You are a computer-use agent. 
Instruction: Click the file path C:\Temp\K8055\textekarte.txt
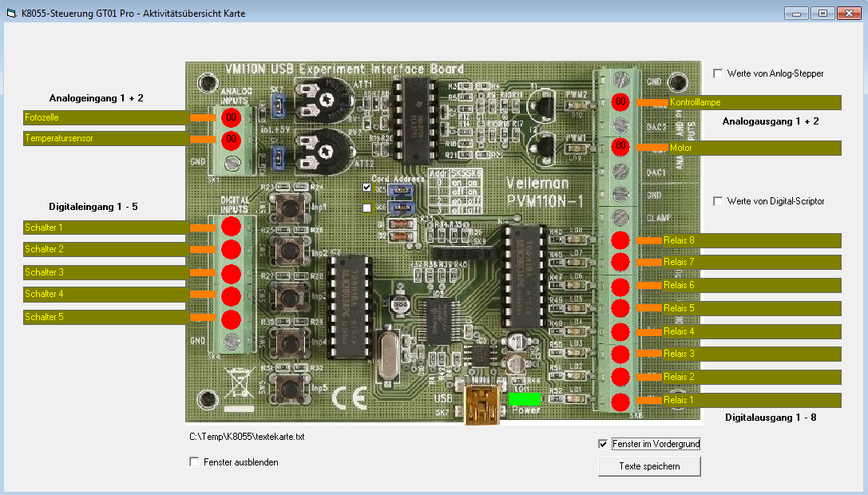point(247,437)
